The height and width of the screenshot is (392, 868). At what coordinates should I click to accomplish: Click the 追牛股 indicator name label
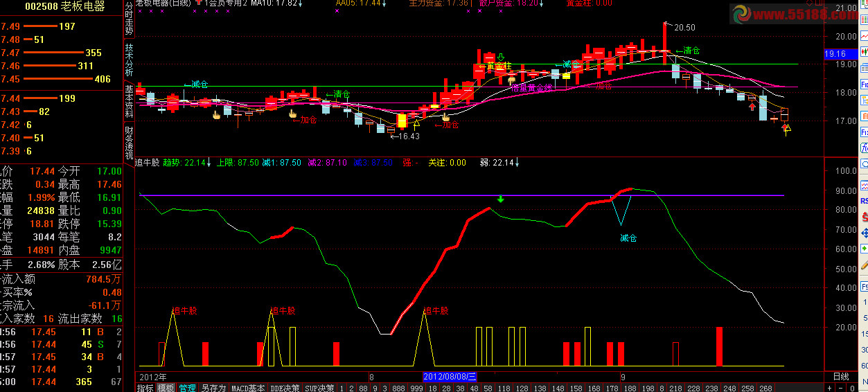148,163
